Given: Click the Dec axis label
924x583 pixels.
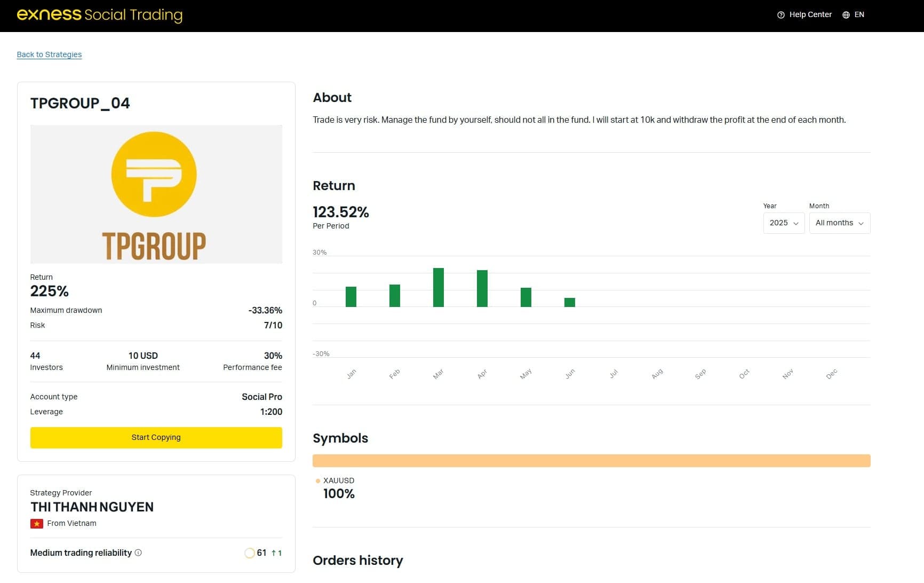Looking at the screenshot, I should click(831, 374).
